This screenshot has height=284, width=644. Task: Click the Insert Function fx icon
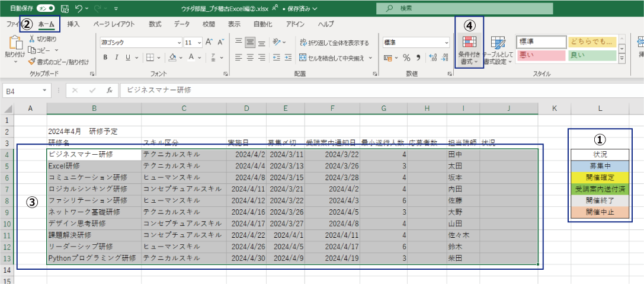[109, 90]
